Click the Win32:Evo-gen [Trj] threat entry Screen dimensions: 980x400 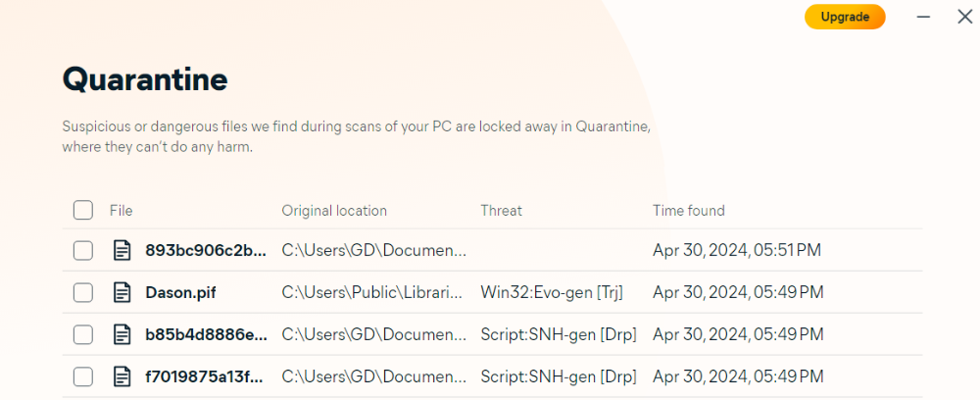pyautogui.click(x=552, y=292)
